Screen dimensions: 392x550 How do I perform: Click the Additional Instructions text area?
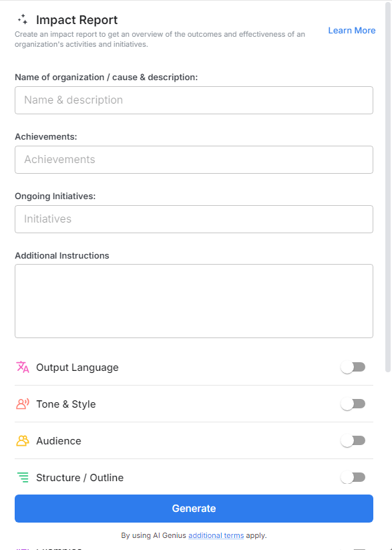click(x=194, y=301)
